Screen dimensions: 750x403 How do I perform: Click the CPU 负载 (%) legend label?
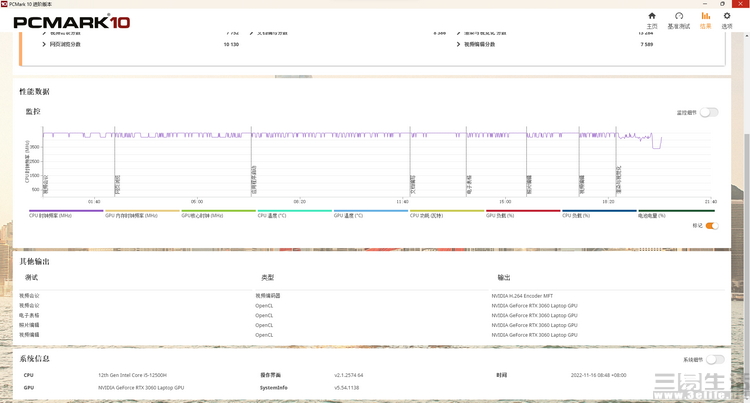pyautogui.click(x=576, y=215)
